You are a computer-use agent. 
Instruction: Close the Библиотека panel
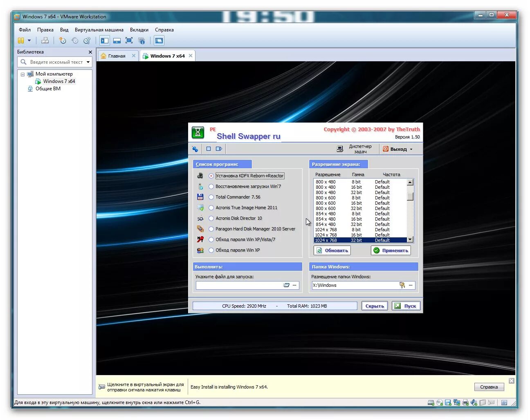(x=90, y=52)
